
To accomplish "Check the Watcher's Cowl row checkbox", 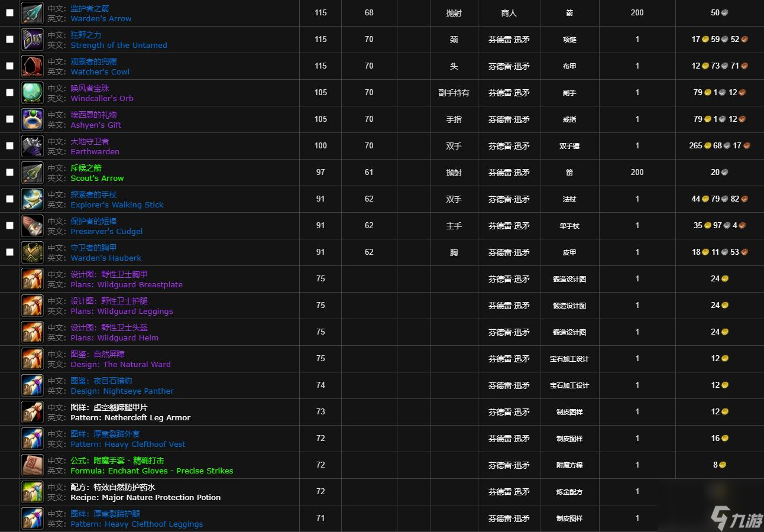I will pos(9,66).
